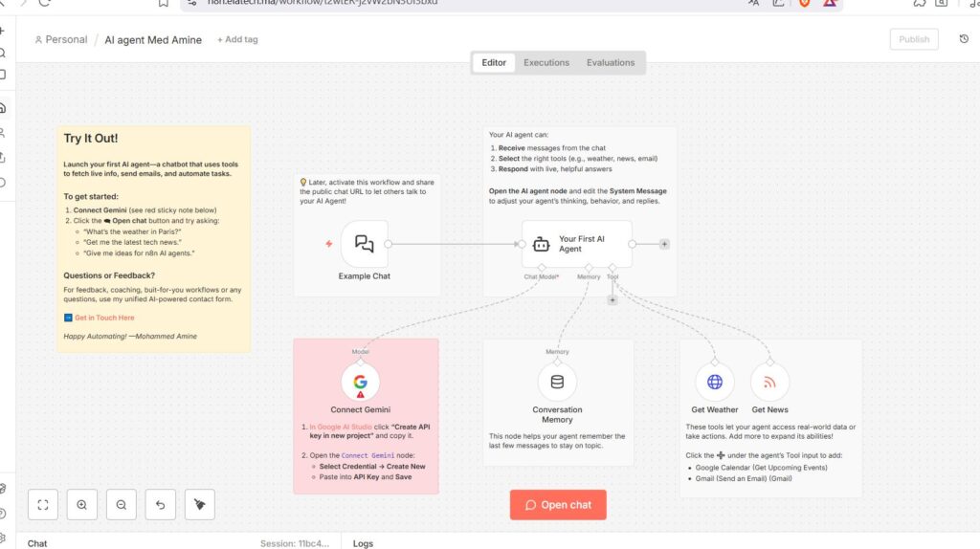
Task: Open the Get News RSS node
Action: pyautogui.click(x=769, y=382)
